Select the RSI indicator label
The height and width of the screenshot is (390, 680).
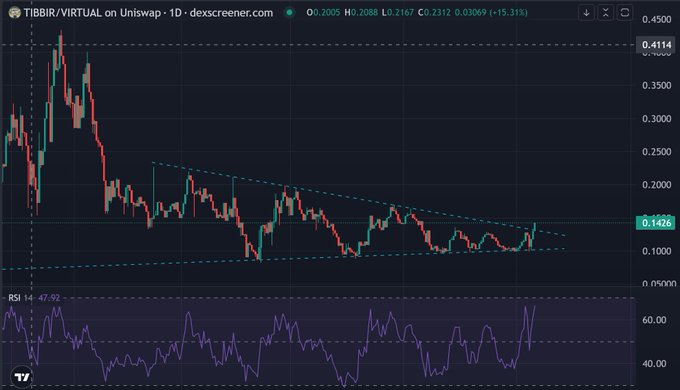14,298
